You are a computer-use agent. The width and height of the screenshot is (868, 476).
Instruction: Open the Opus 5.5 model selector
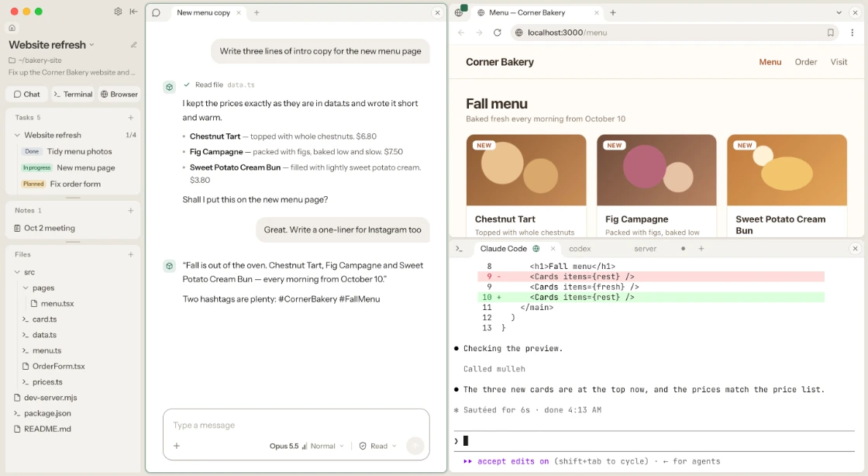pos(284,446)
